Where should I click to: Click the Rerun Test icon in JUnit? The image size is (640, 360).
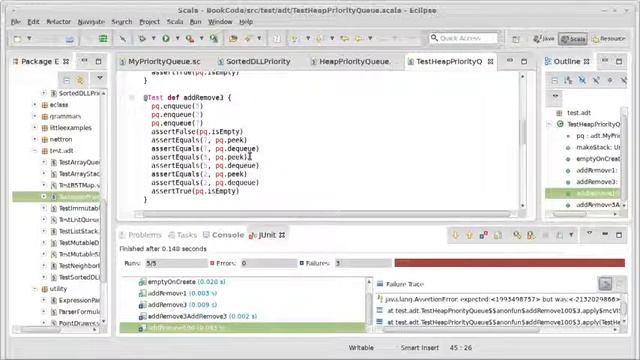(x=517, y=235)
